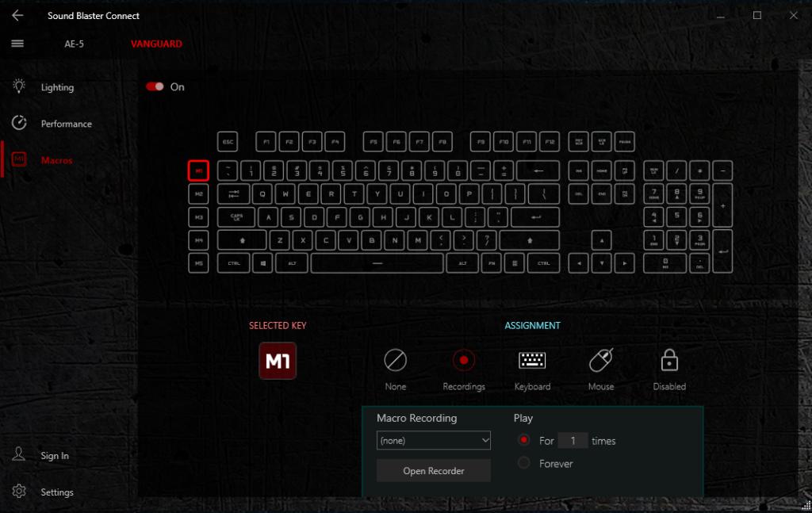Select the M4 macro key
This screenshot has width=812, height=513.
(x=198, y=240)
